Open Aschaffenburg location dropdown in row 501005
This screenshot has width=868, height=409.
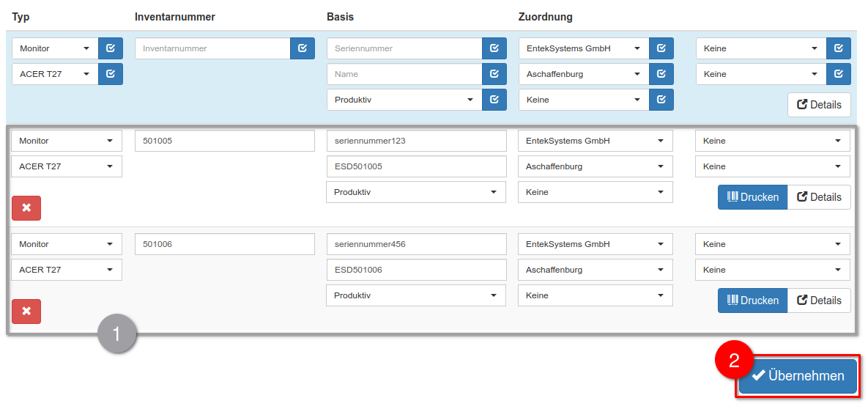tap(595, 166)
